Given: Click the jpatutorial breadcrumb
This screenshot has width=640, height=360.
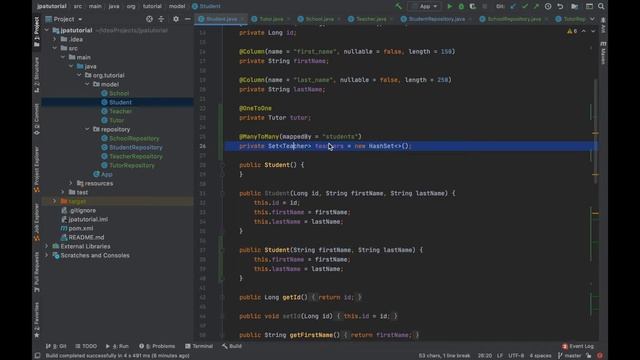Looking at the screenshot, I should click(51, 6).
